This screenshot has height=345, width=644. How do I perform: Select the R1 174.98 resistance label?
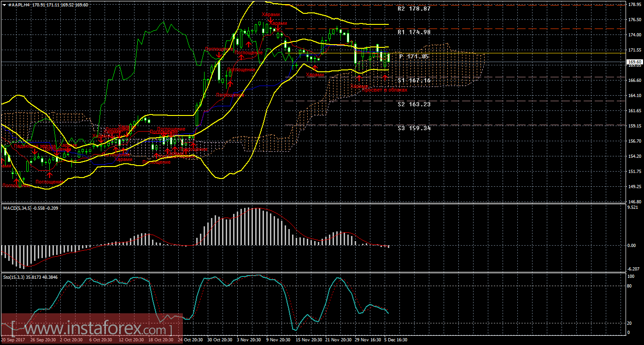[414, 33]
